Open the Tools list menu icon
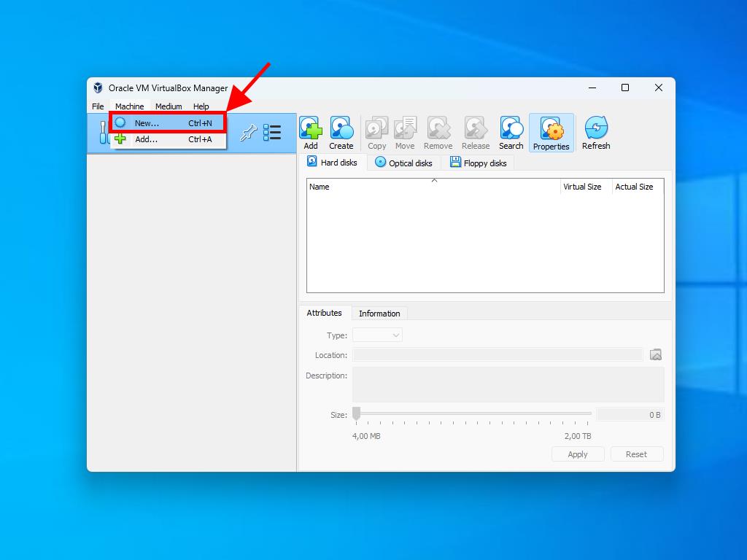Image resolution: width=747 pixels, height=560 pixels. point(272,133)
